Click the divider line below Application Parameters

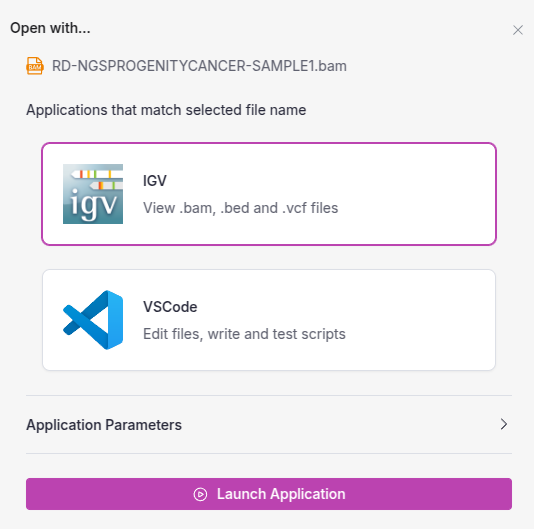tap(269, 453)
